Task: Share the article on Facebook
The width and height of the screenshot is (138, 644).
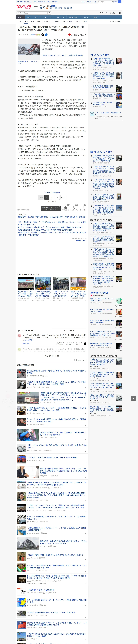Action: pyautogui.click(x=46, y=35)
